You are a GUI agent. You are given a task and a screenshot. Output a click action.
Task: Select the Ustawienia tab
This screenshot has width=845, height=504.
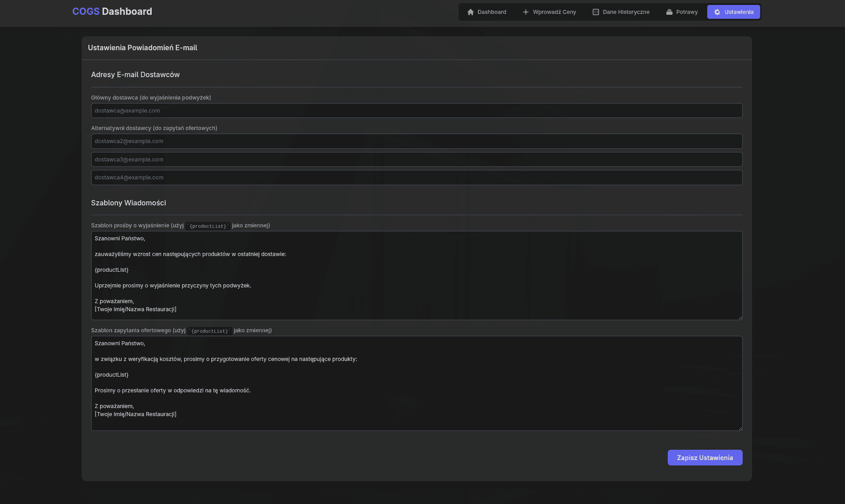[738, 12]
